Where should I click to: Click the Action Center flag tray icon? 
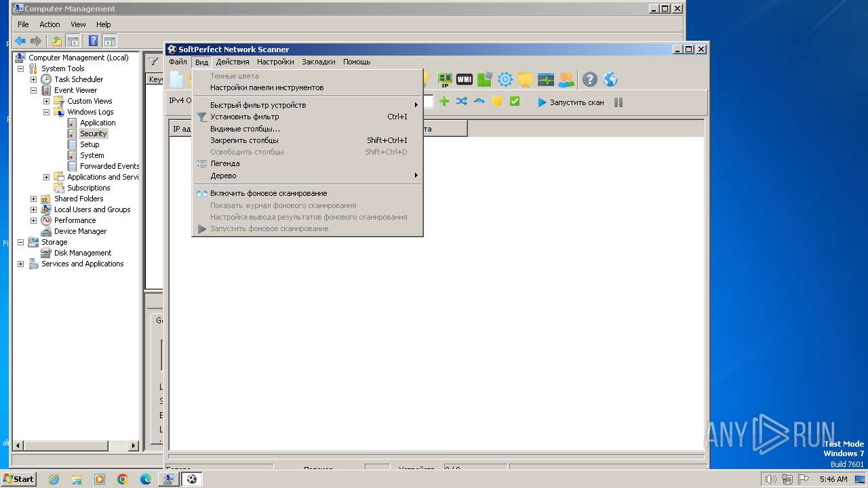point(803,479)
